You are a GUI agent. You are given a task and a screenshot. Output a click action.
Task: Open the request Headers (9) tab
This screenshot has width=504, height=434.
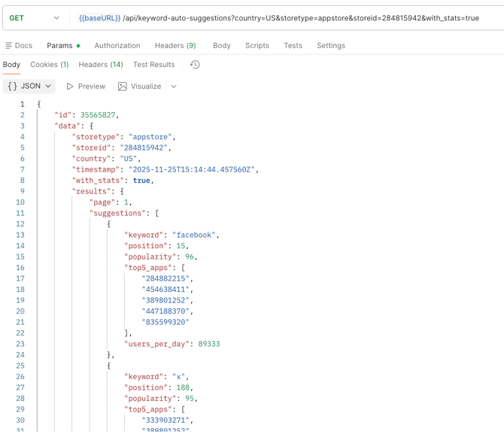(x=175, y=46)
